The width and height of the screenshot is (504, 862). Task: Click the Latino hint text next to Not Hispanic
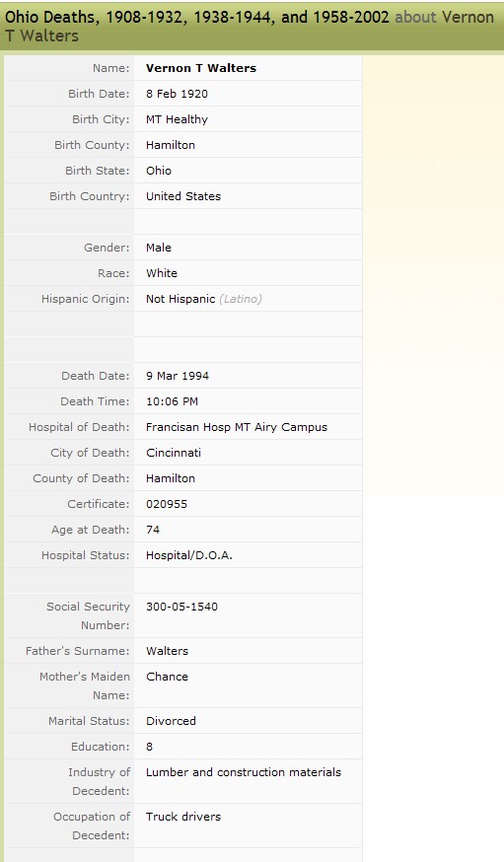pyautogui.click(x=241, y=299)
